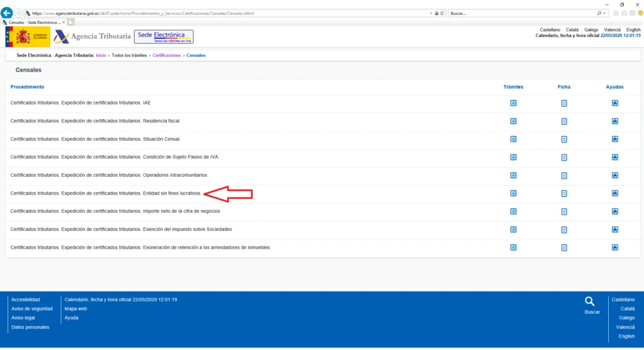Open Trámites icon for Importe neto row
The width and height of the screenshot is (644, 350).
(513, 212)
